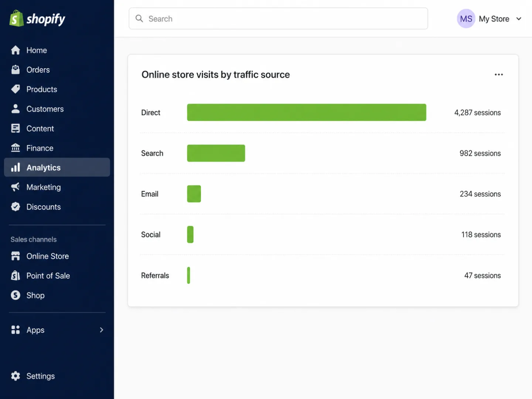
Task: Click the Email traffic green bar
Action: 194,194
